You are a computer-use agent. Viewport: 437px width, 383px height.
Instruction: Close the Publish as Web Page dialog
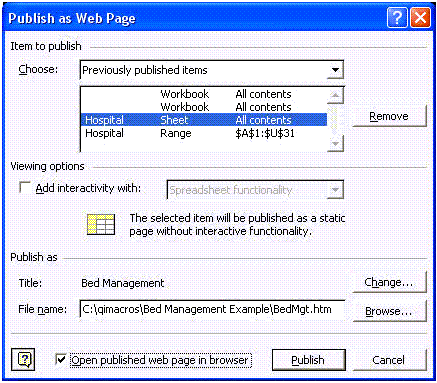click(x=420, y=17)
